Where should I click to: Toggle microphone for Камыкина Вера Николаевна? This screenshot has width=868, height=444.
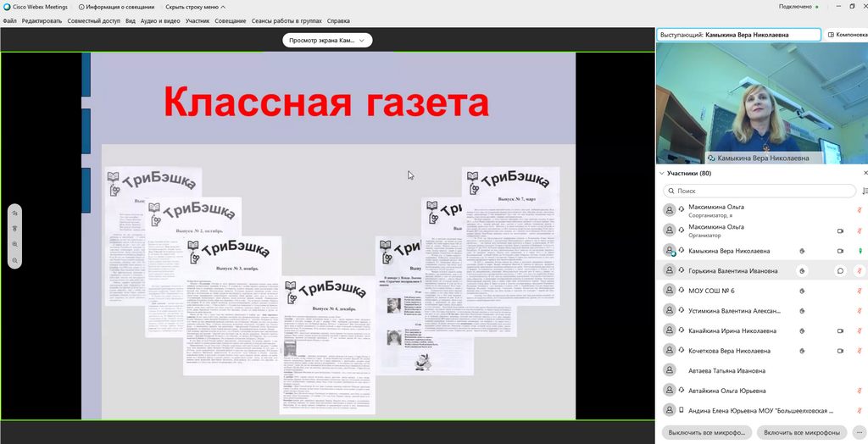860,251
